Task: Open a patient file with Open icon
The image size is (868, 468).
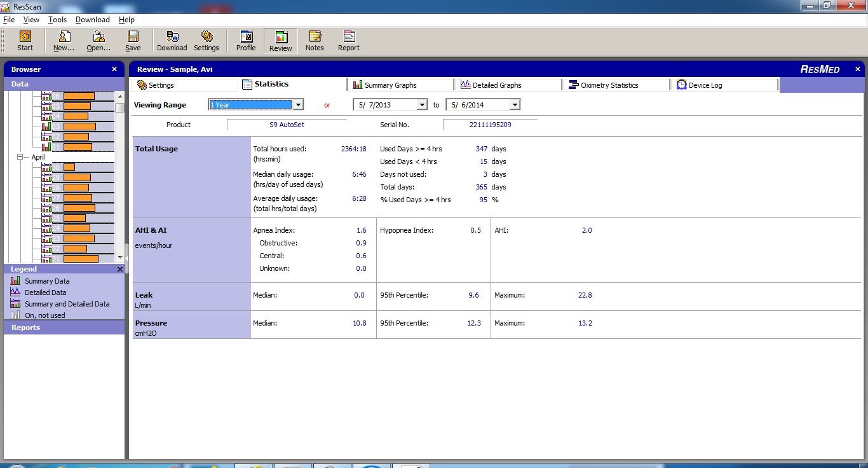Action: [x=98, y=41]
